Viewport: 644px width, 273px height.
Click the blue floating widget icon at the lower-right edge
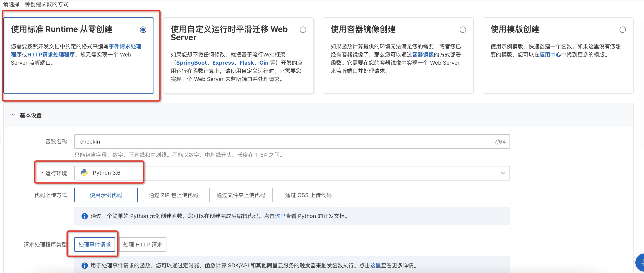(640, 263)
